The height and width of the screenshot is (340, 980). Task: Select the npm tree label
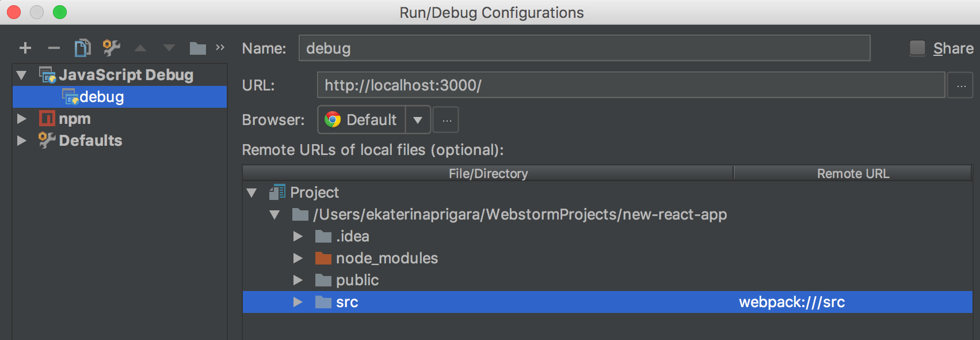click(x=75, y=119)
